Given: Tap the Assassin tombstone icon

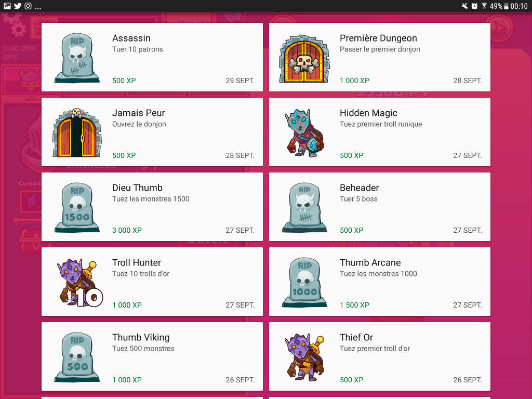Looking at the screenshot, I should point(77,58).
